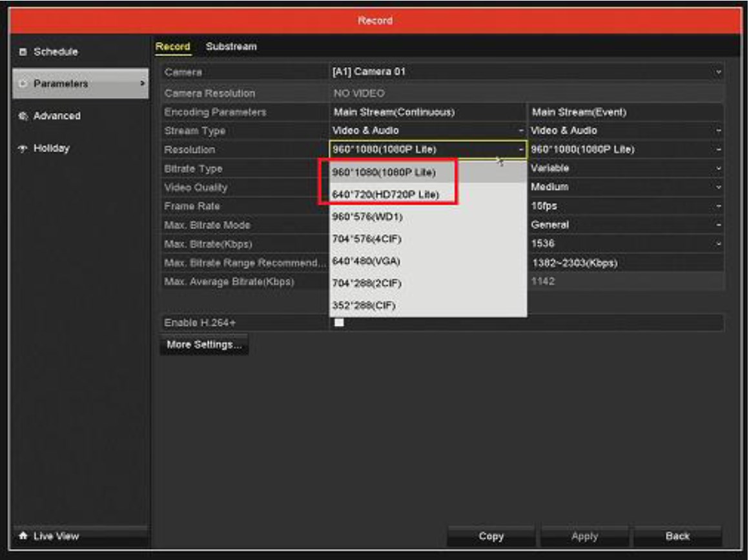Expand the Event stream Resolution dropdown
This screenshot has height=560, width=749.
point(625,150)
